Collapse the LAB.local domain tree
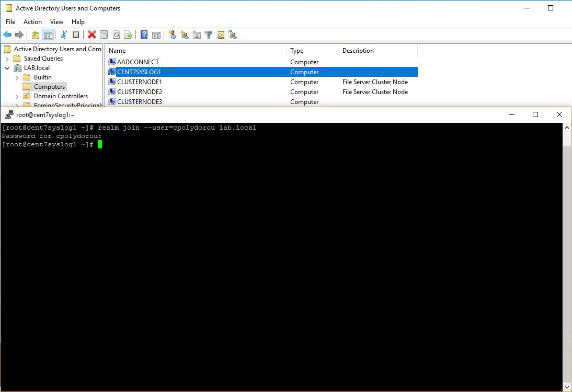Screen dimensions: 572x392 click(x=7, y=68)
